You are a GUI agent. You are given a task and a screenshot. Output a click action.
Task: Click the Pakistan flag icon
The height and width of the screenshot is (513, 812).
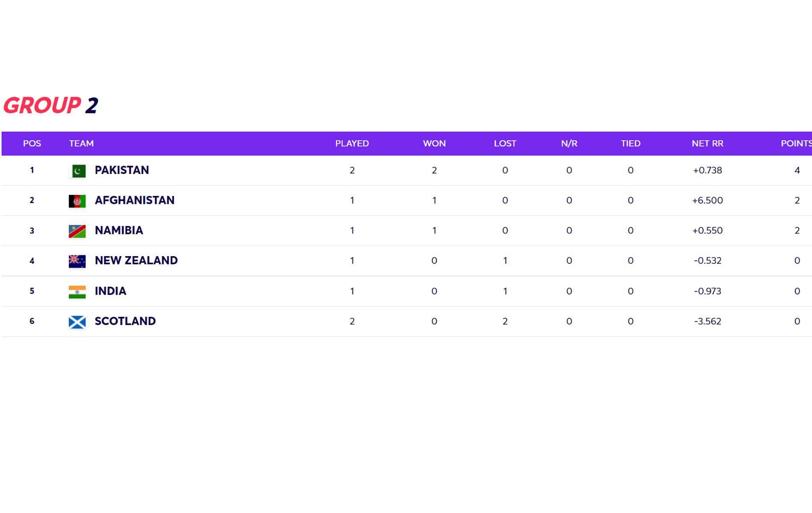coord(77,171)
